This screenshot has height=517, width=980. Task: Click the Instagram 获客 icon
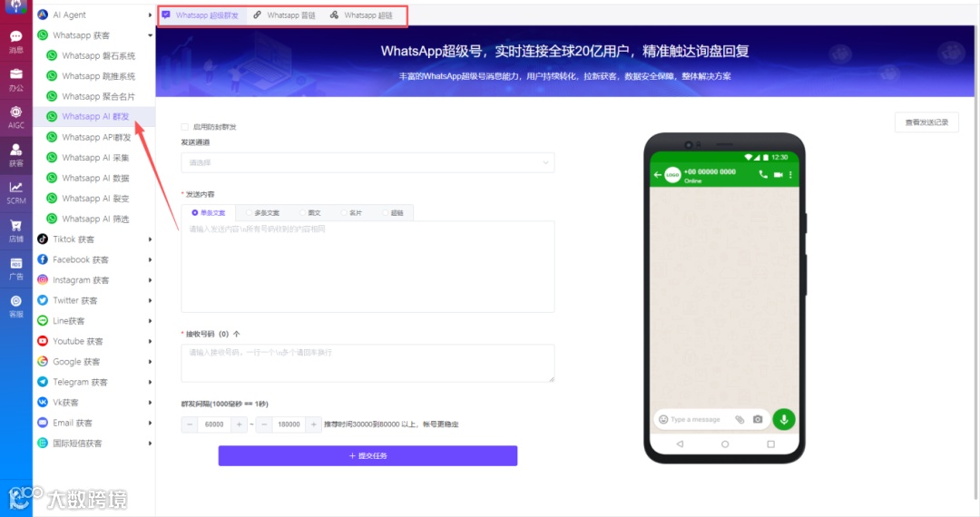[43, 279]
